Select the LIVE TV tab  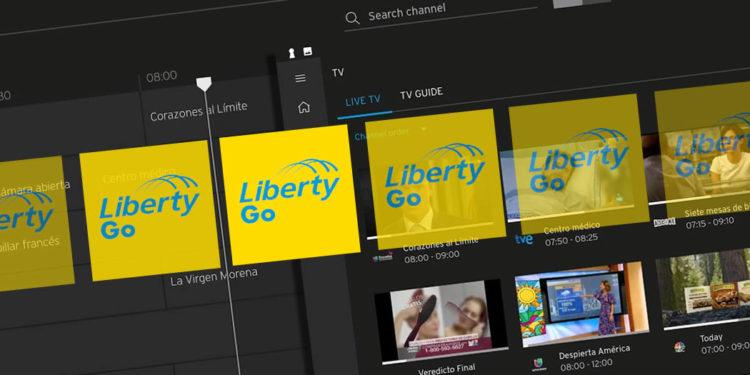363,100
